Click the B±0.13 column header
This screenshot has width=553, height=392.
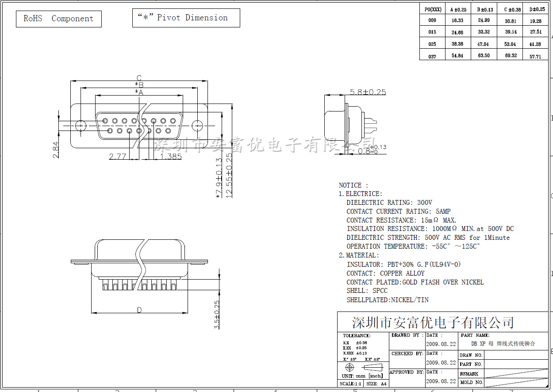[x=485, y=9]
